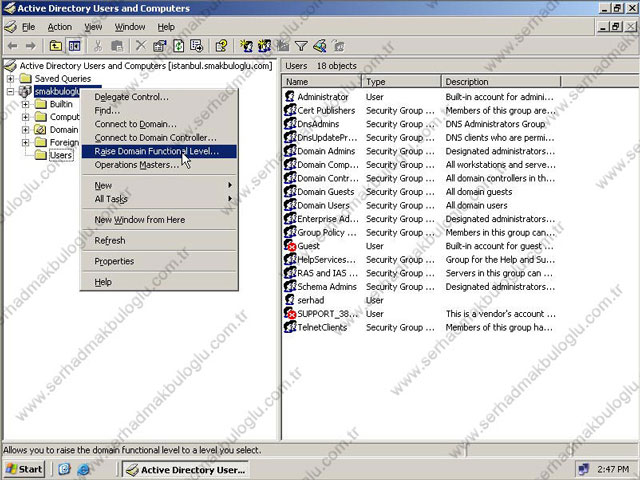Open Properties via toolbar icon

click(160, 46)
